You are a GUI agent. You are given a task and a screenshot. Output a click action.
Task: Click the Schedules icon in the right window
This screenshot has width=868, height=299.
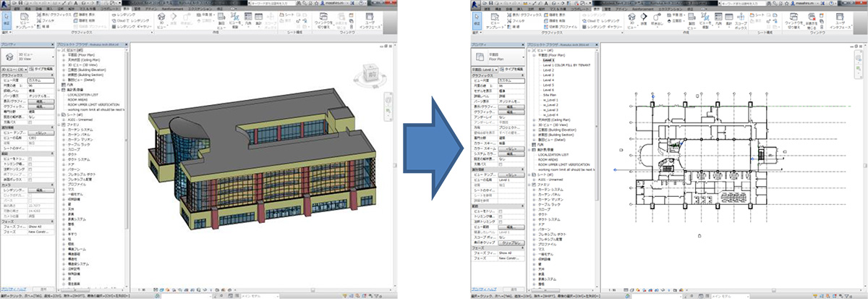point(729,19)
